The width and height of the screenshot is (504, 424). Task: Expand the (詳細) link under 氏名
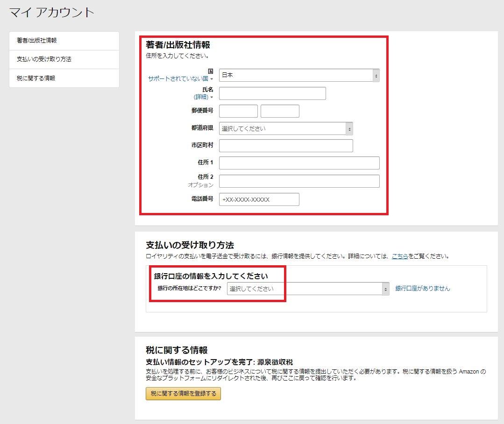pyautogui.click(x=203, y=97)
